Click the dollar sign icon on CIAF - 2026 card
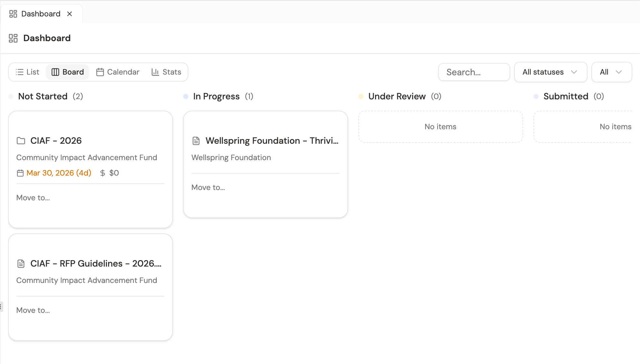The image size is (640, 364). coord(102,173)
